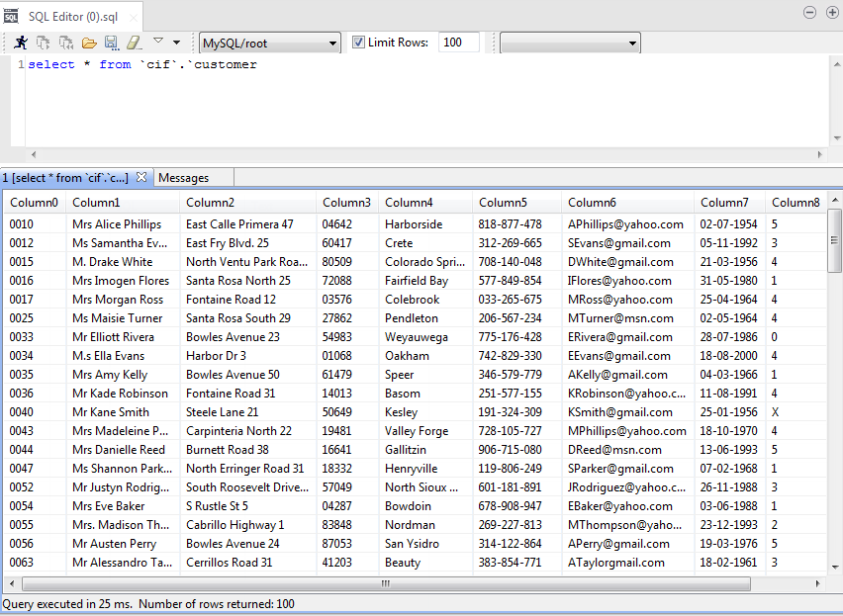Click the small dropdown arrow after the eraser
Screen dimensions: 843x616
coord(176,44)
